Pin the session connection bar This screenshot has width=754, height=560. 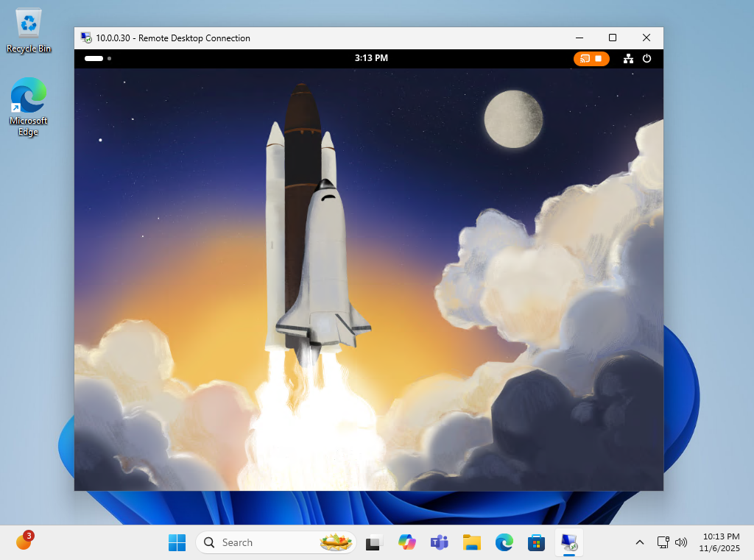(x=109, y=58)
